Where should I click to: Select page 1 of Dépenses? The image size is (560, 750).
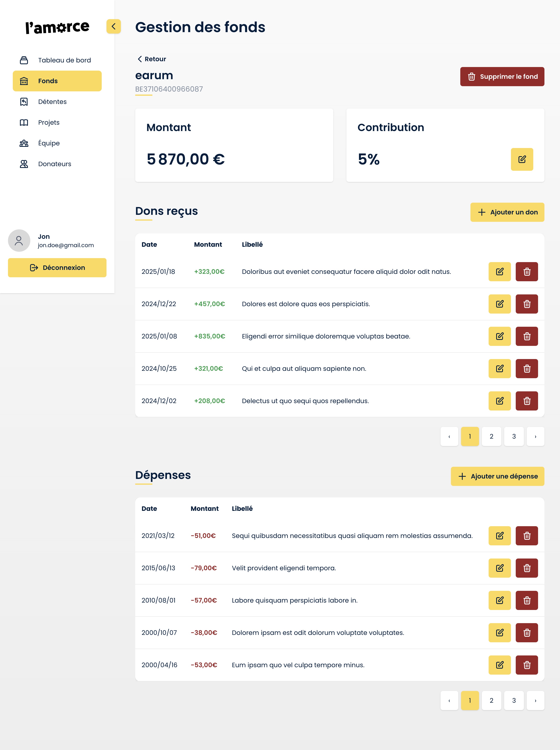pos(470,701)
